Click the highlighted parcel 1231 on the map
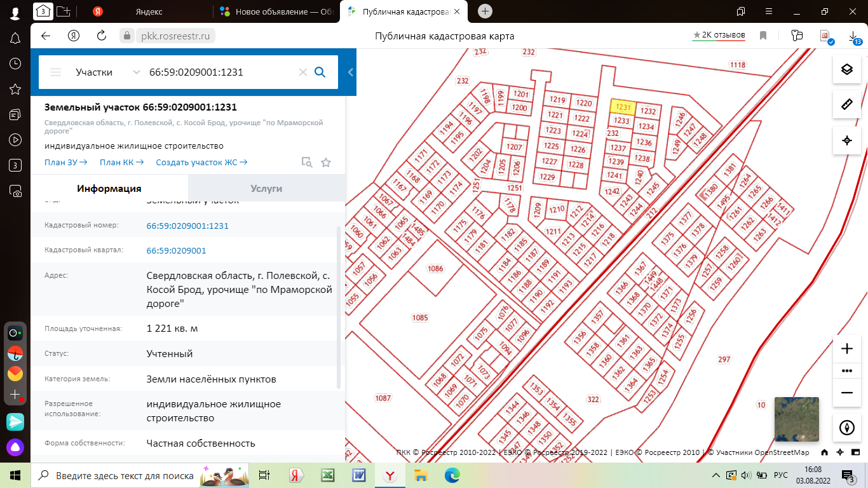868x488 pixels. pyautogui.click(x=623, y=107)
